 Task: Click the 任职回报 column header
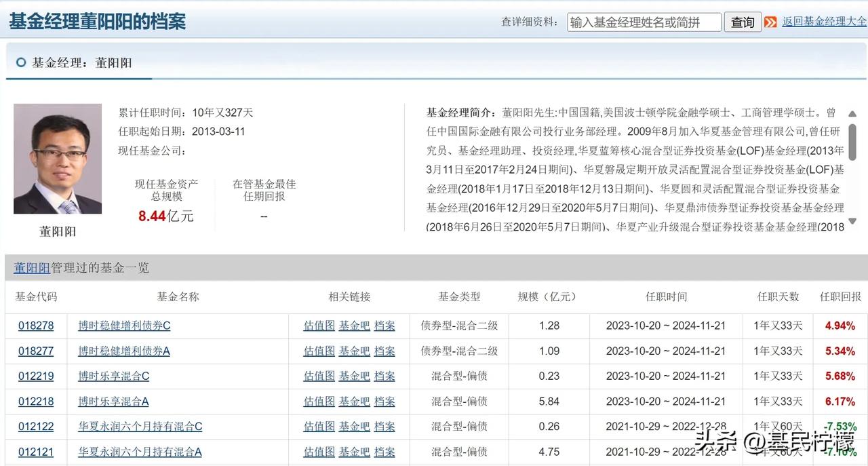click(x=840, y=297)
